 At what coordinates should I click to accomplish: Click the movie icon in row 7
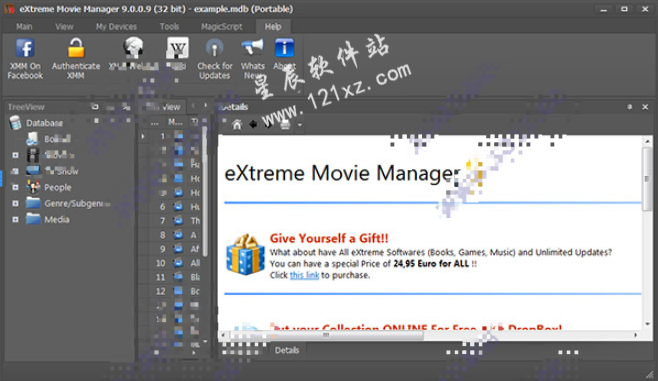(178, 221)
